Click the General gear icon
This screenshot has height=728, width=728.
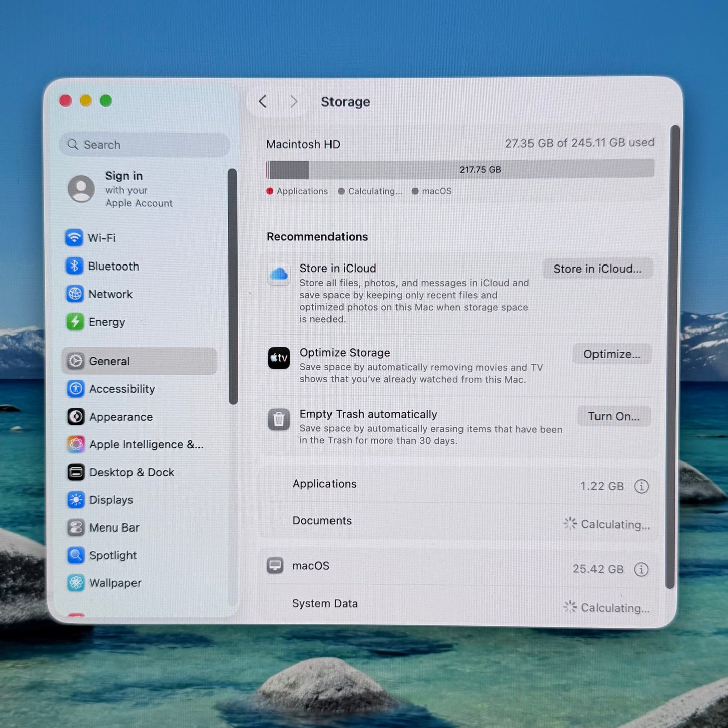tap(76, 361)
